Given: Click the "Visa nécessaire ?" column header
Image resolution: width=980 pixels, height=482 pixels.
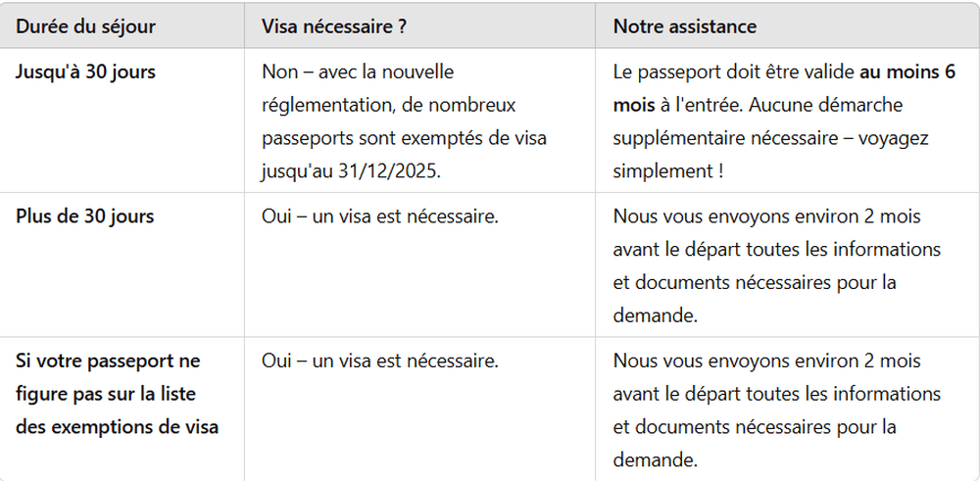Looking at the screenshot, I should point(334,26).
